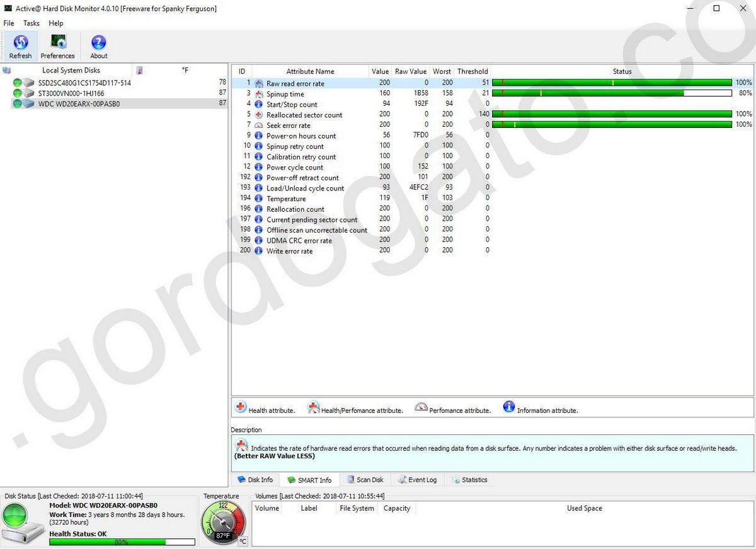The image size is (756, 549).
Task: Click the drive icon beside WDC WD20EARX-00PASB0
Action: click(x=27, y=103)
